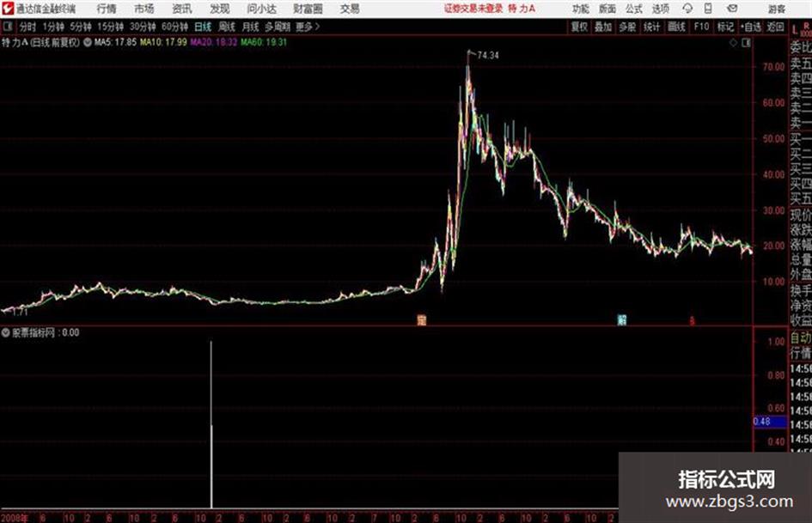Click the orange event marker on the time axis
812x523 pixels.
point(422,320)
